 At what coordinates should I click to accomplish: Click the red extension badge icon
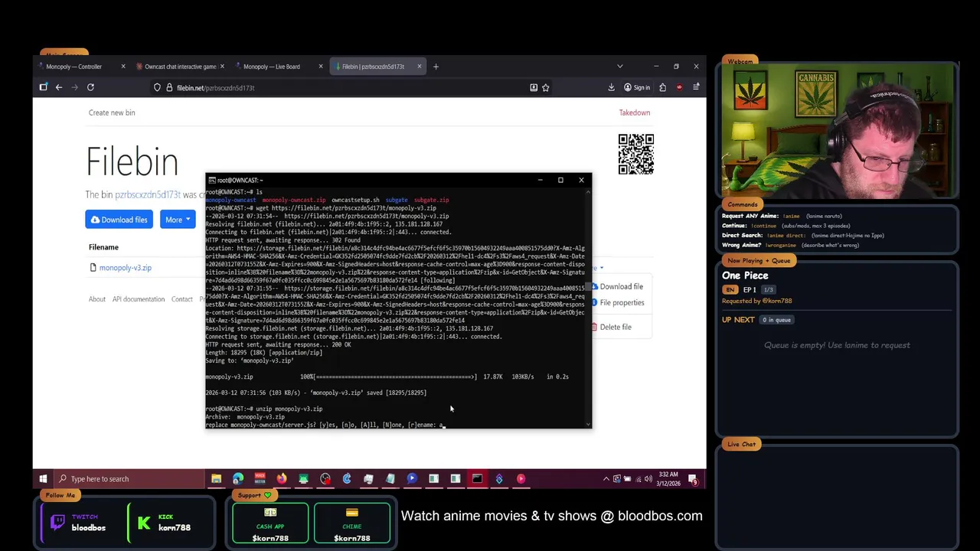679,87
